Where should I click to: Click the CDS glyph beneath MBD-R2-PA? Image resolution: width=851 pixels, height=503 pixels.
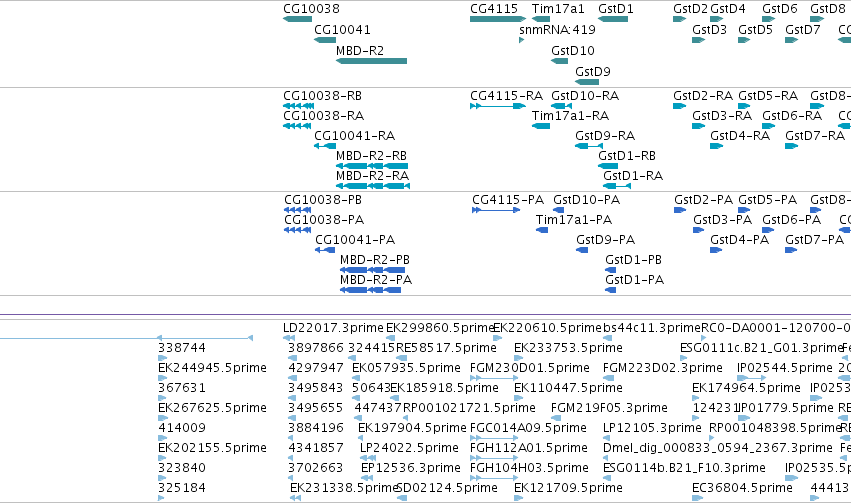pos(371,290)
